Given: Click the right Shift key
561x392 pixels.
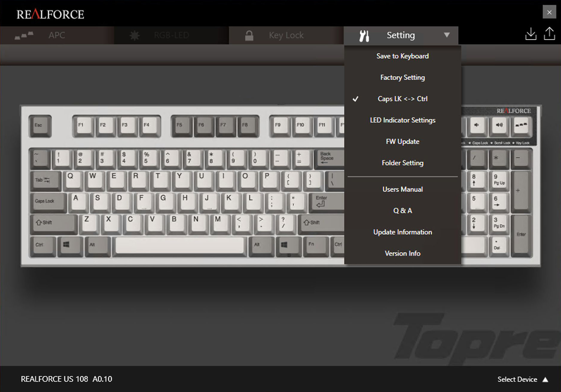Looking at the screenshot, I should click(x=322, y=224).
